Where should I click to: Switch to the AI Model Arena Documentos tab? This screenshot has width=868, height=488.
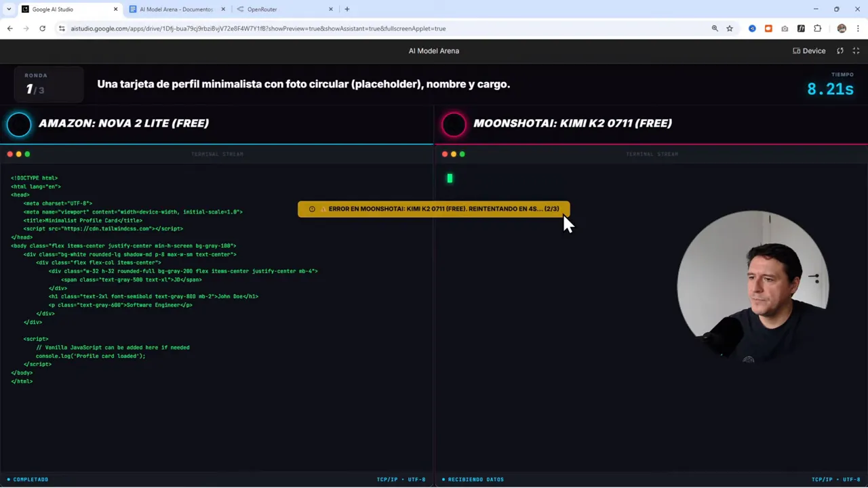176,9
